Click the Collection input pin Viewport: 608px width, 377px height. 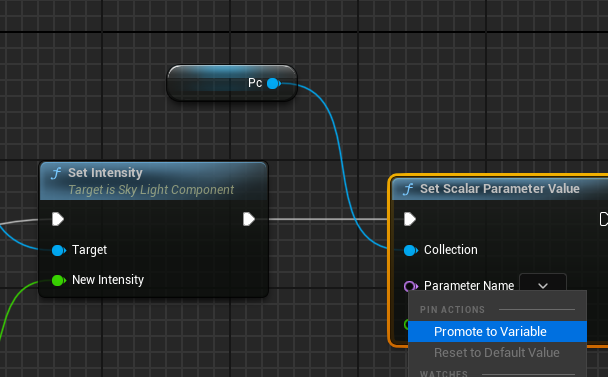411,250
